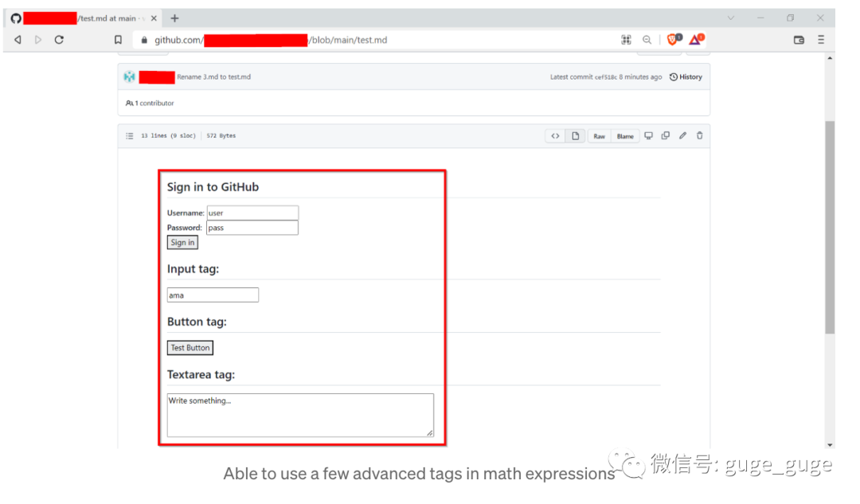
Task: Open the latest commit hash link
Action: tap(605, 76)
